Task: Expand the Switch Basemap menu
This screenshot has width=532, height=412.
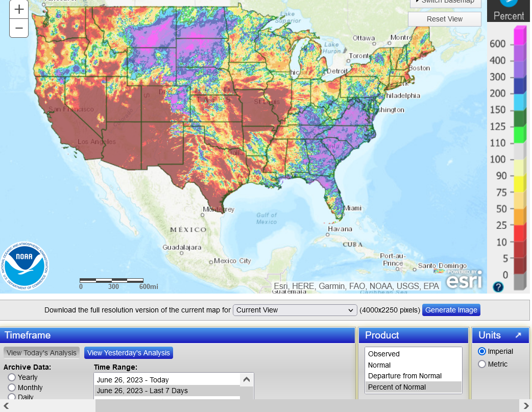Action: (x=445, y=3)
